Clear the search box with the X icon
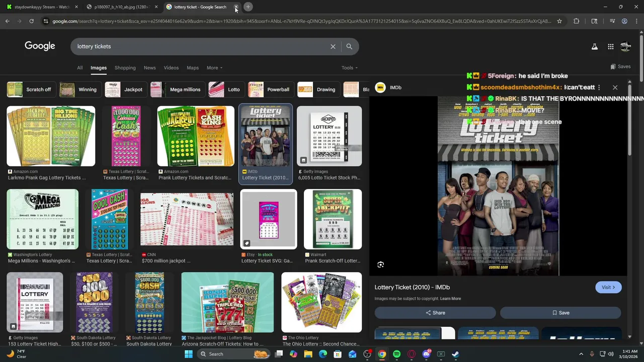This screenshot has height=362, width=644. (x=333, y=46)
